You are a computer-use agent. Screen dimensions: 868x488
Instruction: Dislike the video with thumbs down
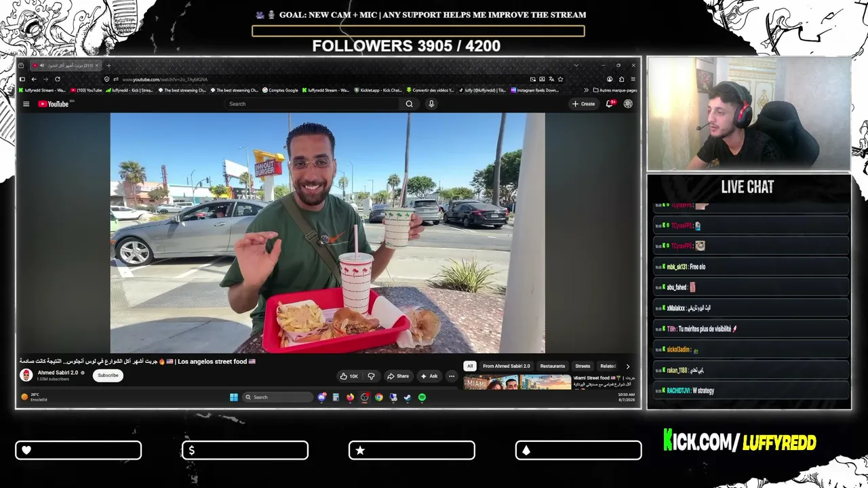[x=371, y=376]
